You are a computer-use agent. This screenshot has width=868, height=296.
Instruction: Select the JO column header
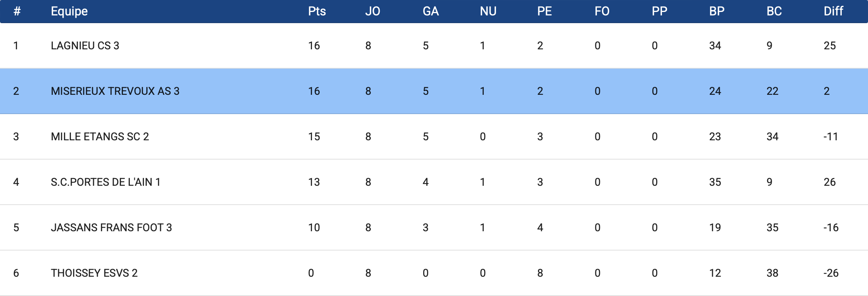point(372,11)
